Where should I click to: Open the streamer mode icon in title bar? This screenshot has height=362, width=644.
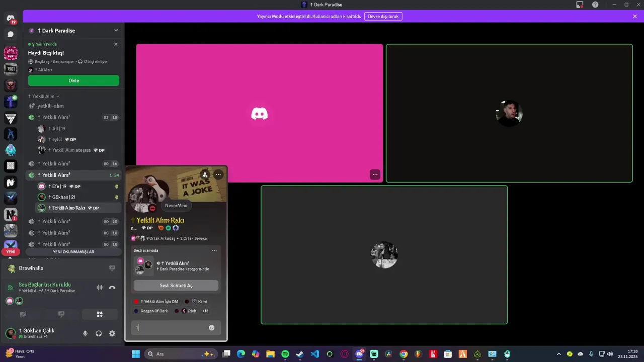pos(580,5)
